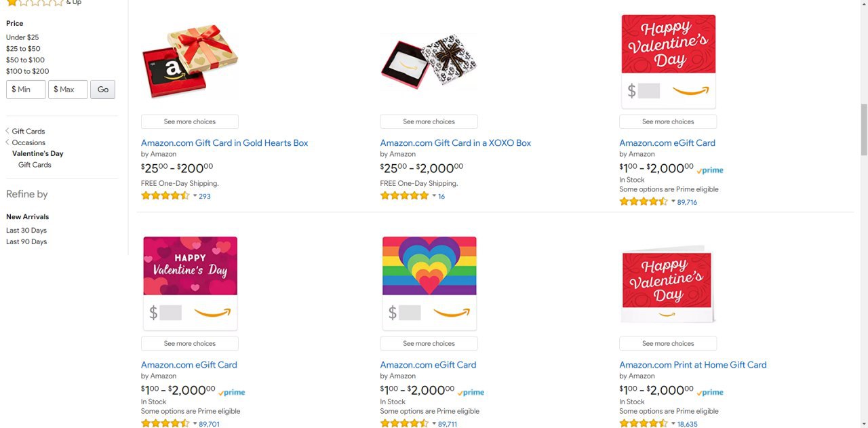Viewport: 868px width, 428px height.
Task: Click star rating of Gold Hearts Box card
Action: 165,196
